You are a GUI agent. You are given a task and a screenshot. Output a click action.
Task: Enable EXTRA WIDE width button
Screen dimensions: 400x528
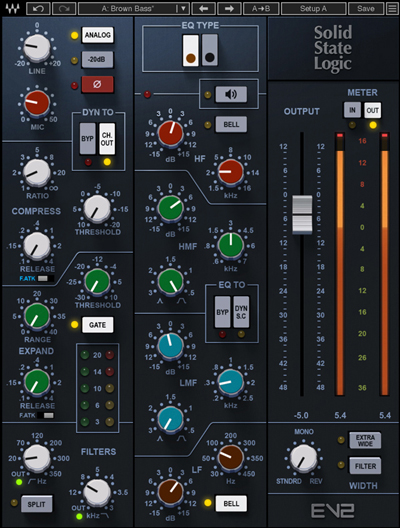[x=365, y=440]
